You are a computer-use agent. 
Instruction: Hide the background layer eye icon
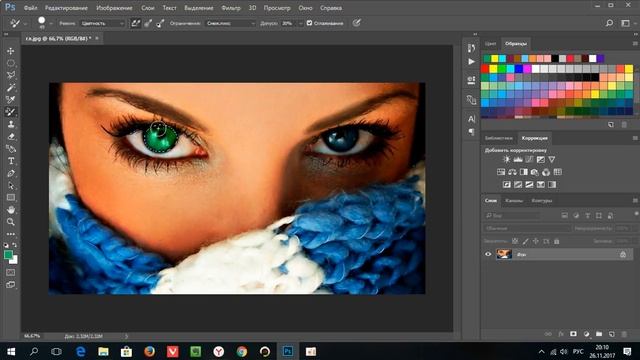[x=488, y=254]
